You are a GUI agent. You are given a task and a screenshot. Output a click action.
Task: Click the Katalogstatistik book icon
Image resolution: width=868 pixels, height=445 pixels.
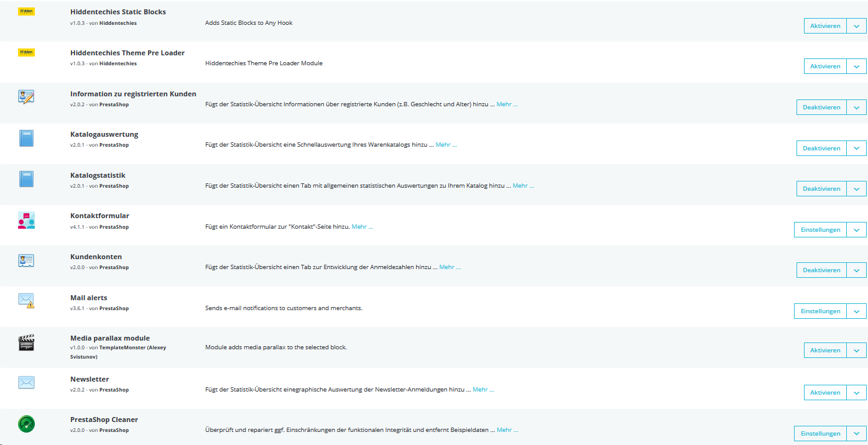point(26,179)
